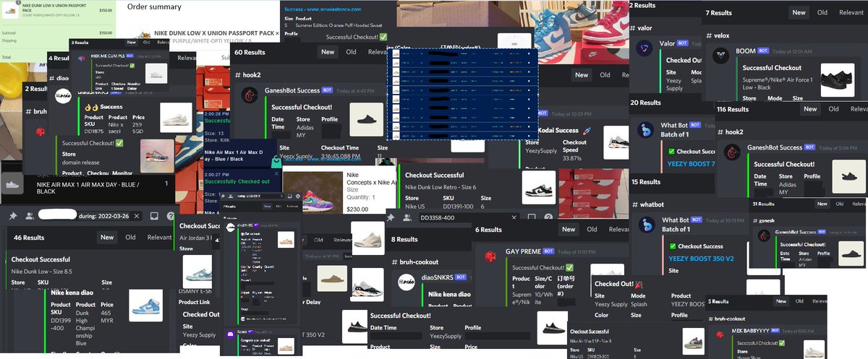Screen dimensions: 868x359
Task: Click the during: 2022-03-26 search field
Action: (91, 215)
